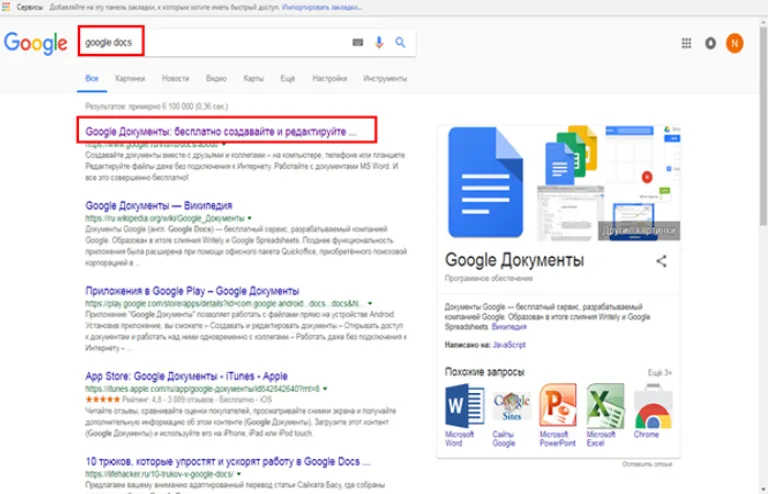The width and height of the screenshot is (768, 494).
Task: Click the Microsoft PowerPoint text label
Action: (557, 439)
